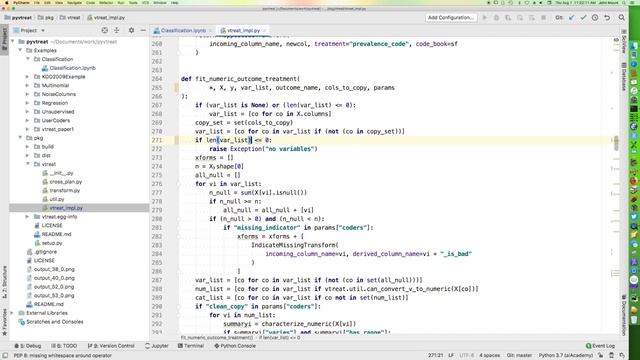Close the Classification.ipynb editor tab

click(211, 31)
